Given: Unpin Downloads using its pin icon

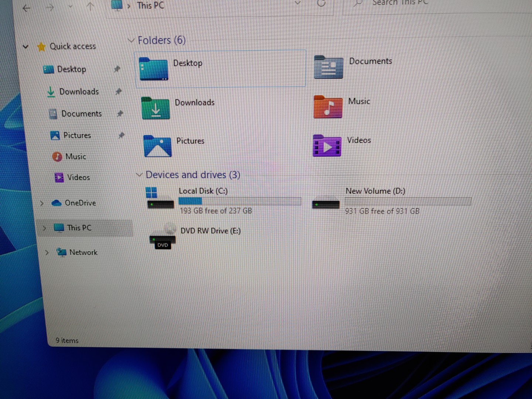Looking at the screenshot, I should tap(118, 91).
